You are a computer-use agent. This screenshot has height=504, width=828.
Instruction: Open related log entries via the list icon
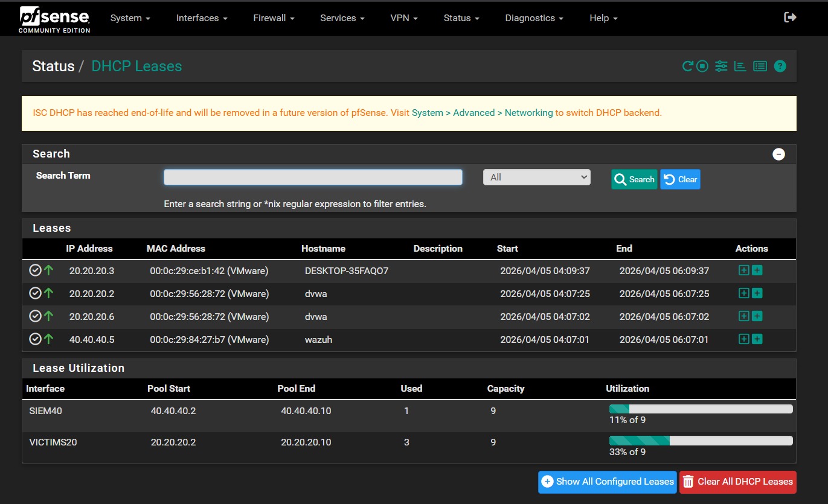point(760,66)
